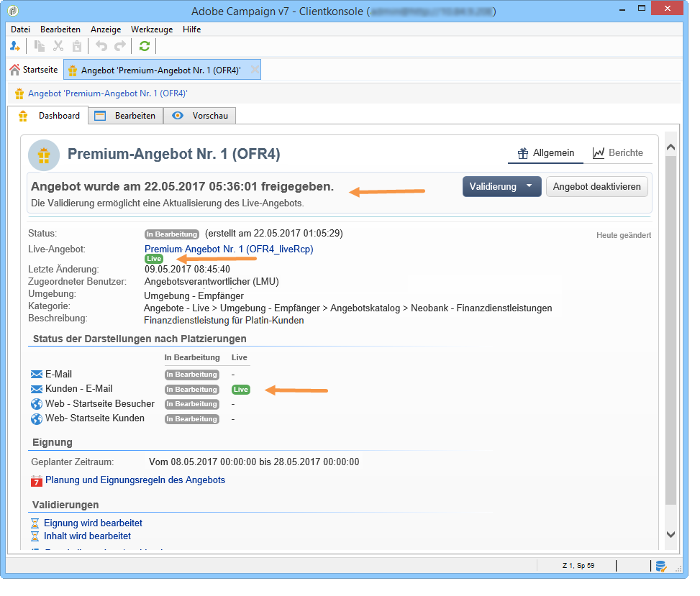
Task: Click the Startseite home icon
Action: 14,70
